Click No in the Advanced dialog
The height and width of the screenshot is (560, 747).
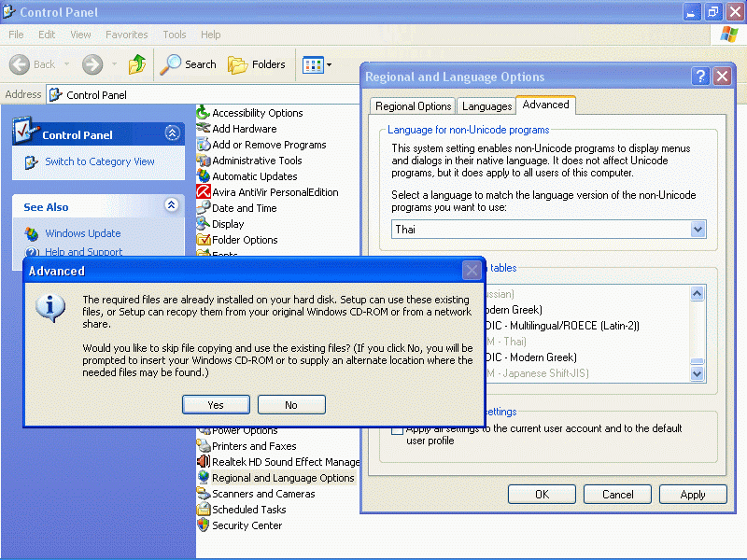point(291,405)
